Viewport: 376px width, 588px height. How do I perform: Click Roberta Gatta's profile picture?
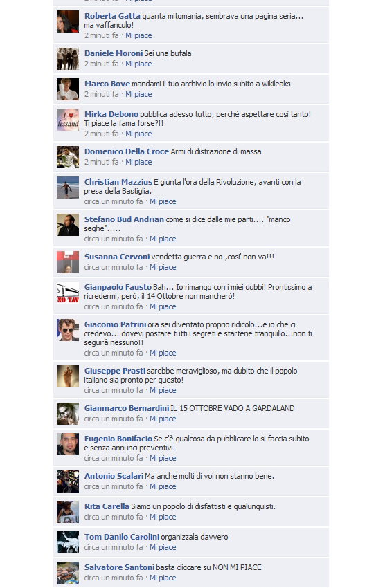tap(68, 21)
